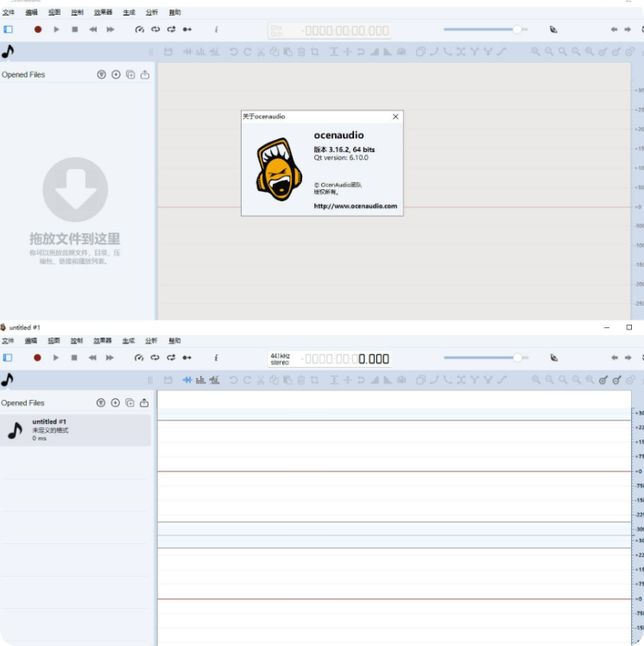Viewport: 644px width, 646px height.
Task: Toggle loop playback in untitled #1 window
Action: [155, 358]
